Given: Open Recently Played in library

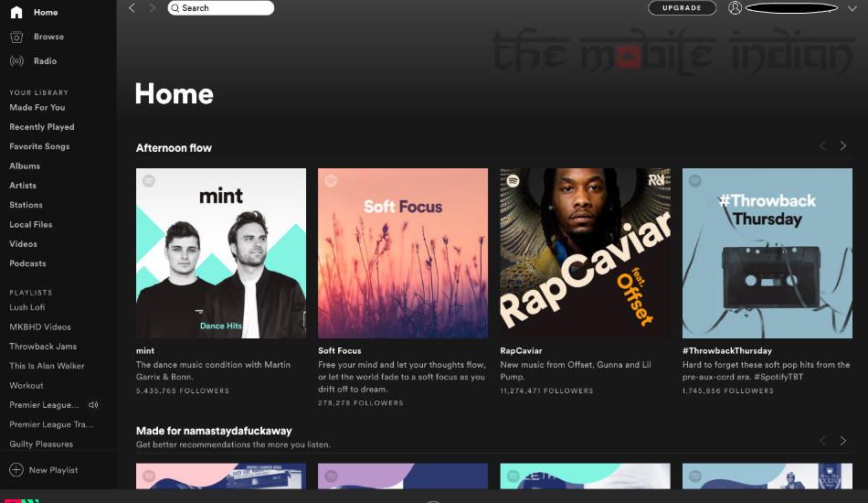Looking at the screenshot, I should [41, 127].
